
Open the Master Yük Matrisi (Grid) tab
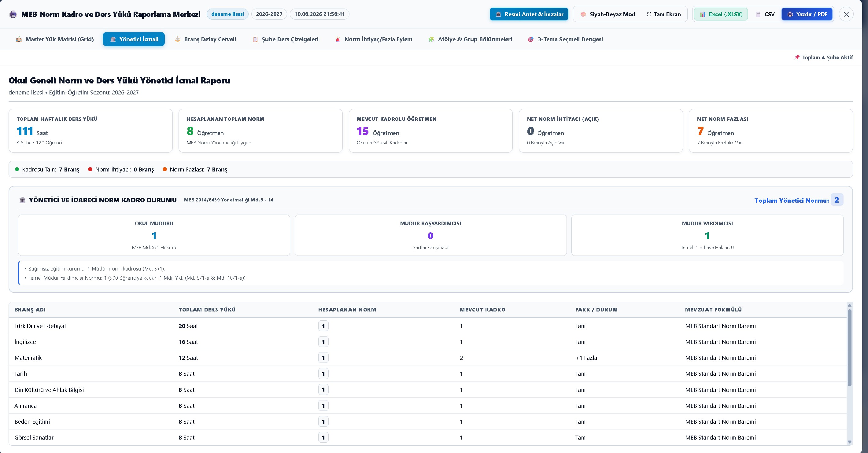pos(55,39)
